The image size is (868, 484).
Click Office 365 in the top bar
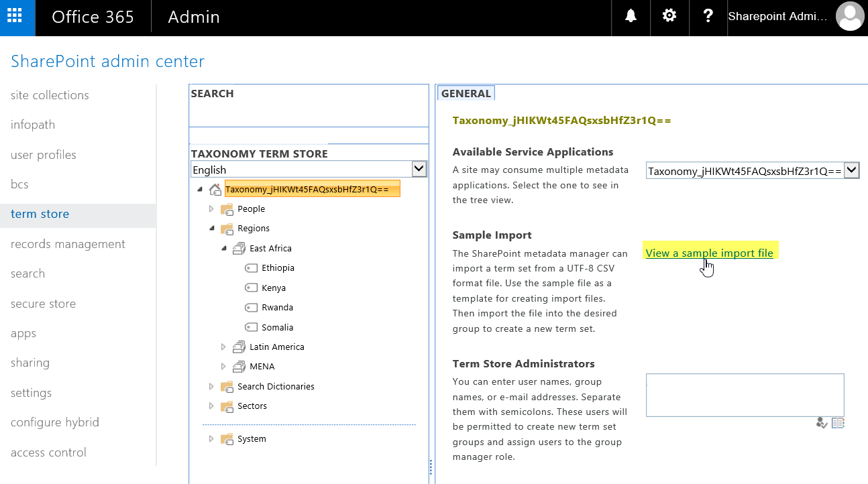(93, 17)
